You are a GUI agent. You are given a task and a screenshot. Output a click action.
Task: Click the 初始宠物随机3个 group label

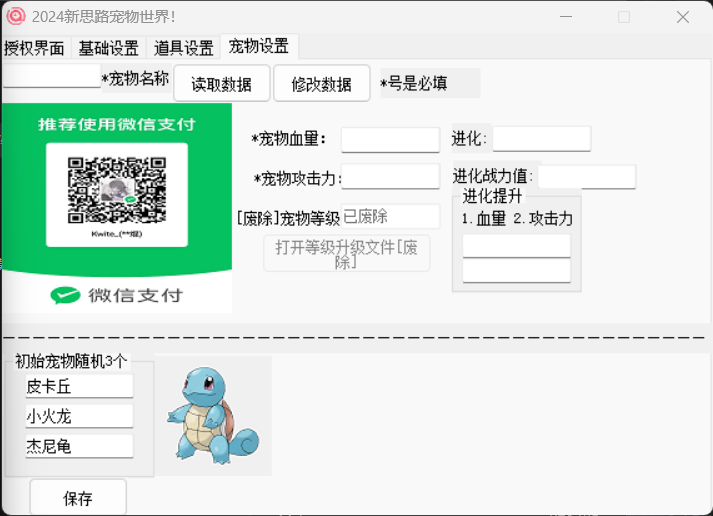click(x=71, y=361)
